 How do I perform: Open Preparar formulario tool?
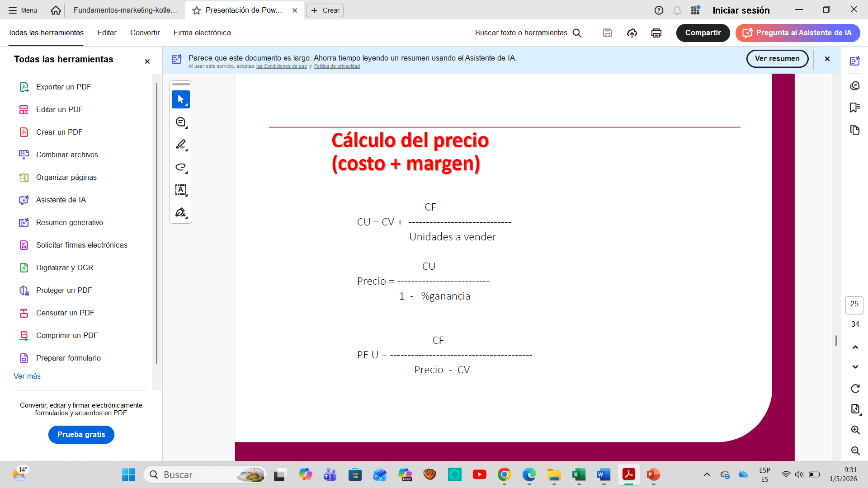click(x=68, y=358)
